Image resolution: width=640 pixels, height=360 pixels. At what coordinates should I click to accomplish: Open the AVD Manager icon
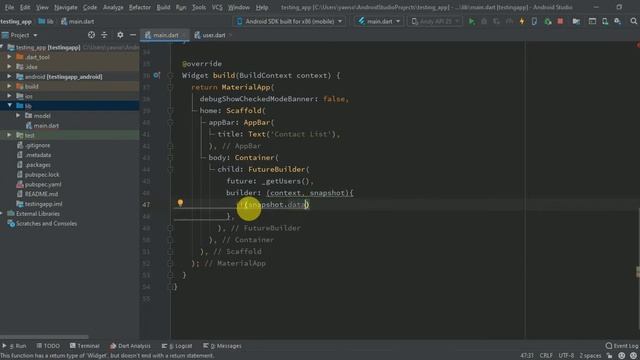coord(605,21)
